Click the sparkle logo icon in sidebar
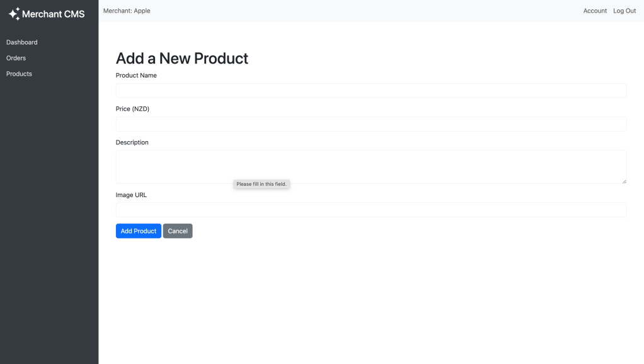The image size is (644, 364). pyautogui.click(x=14, y=14)
